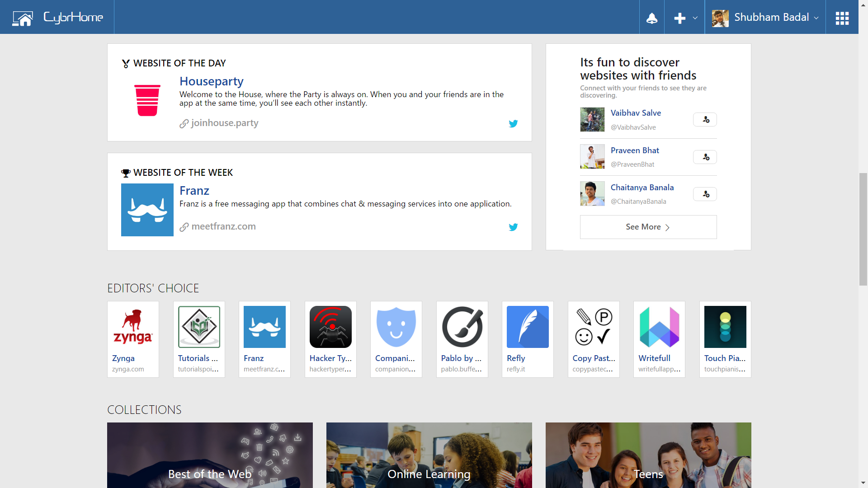Screen dimensions: 868x488
Task: Open the meetfranz.com link
Action: click(x=223, y=226)
